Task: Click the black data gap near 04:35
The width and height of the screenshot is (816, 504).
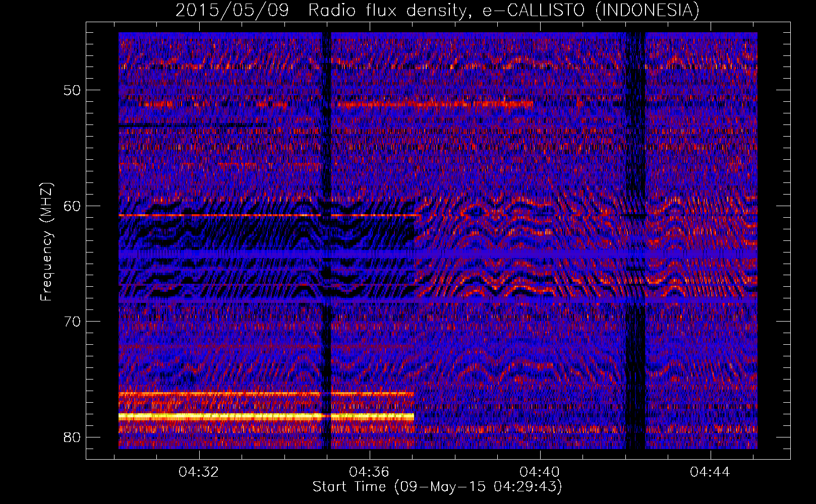Action: pyautogui.click(x=326, y=240)
